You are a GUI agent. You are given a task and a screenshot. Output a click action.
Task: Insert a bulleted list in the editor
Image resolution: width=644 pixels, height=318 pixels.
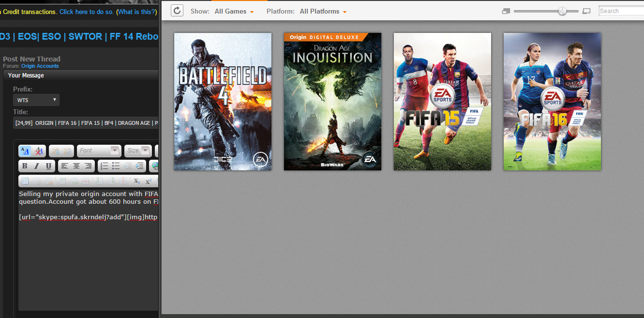tap(116, 166)
